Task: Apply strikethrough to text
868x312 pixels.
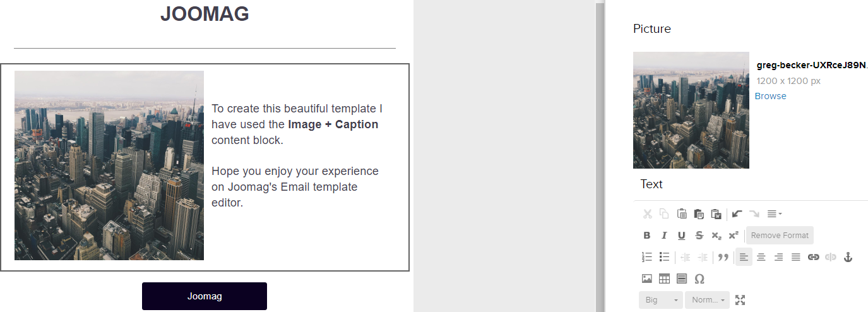Action: [x=699, y=236]
